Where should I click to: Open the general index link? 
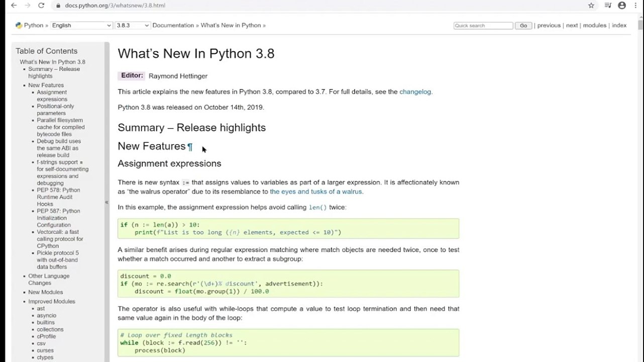tap(619, 25)
